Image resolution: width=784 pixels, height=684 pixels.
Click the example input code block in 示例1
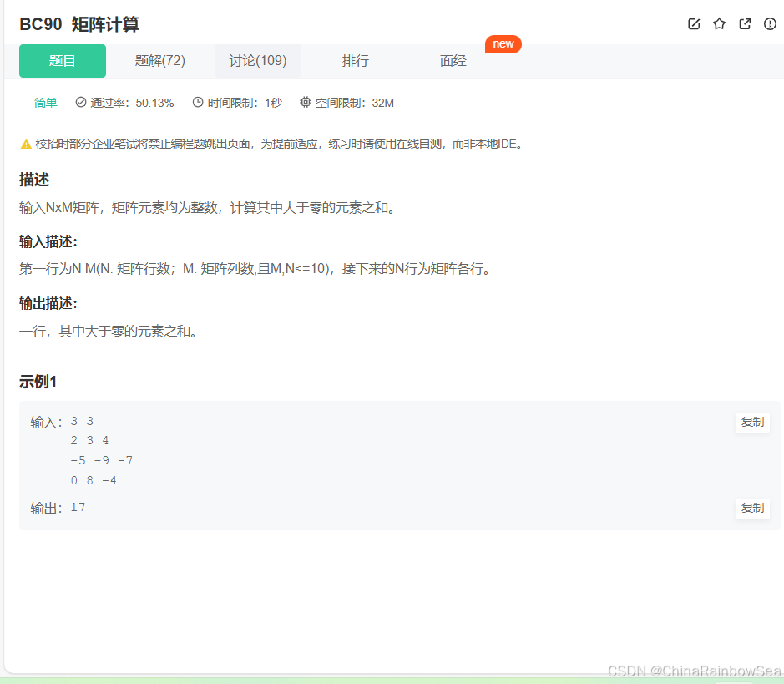pyautogui.click(x=92, y=450)
